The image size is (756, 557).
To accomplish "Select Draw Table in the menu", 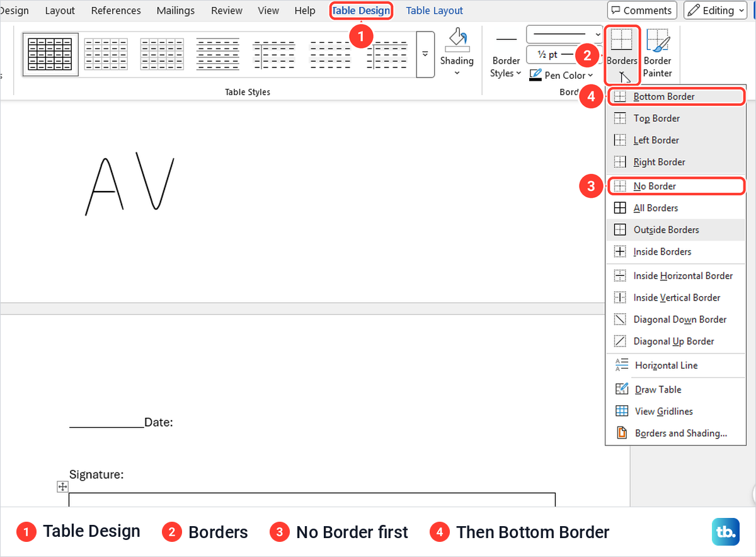I will pyautogui.click(x=675, y=389).
